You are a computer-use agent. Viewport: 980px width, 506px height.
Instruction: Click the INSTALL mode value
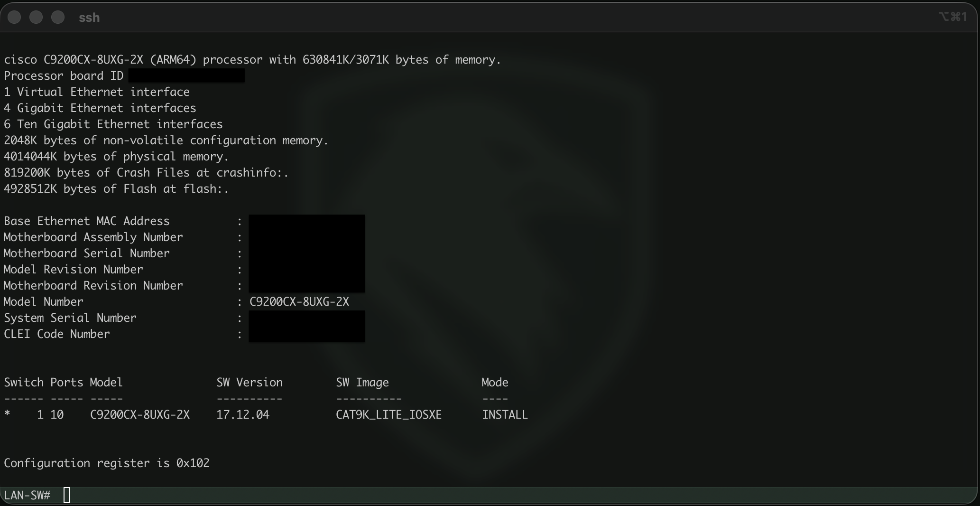click(505, 415)
